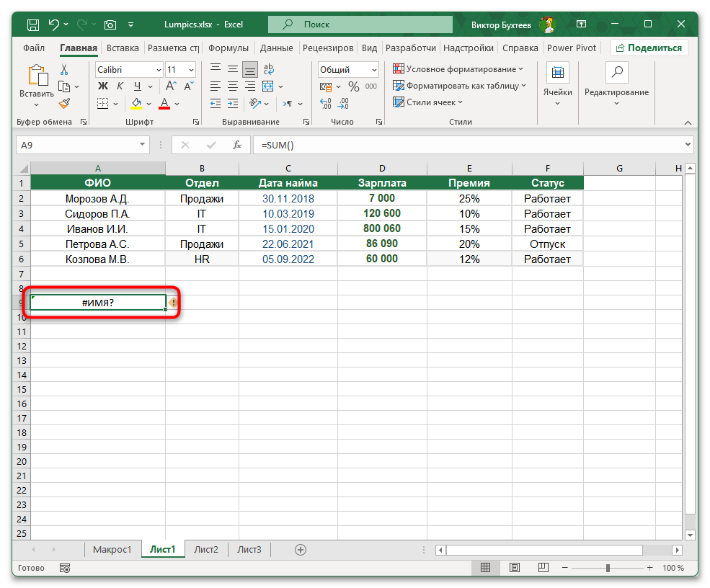
Task: Switch to Normal view in status bar
Action: tap(485, 568)
